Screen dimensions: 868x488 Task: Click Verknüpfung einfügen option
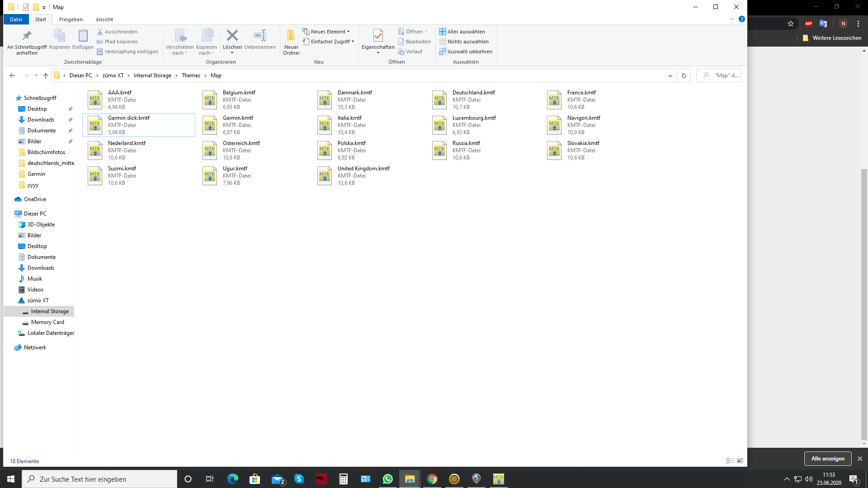(x=127, y=52)
